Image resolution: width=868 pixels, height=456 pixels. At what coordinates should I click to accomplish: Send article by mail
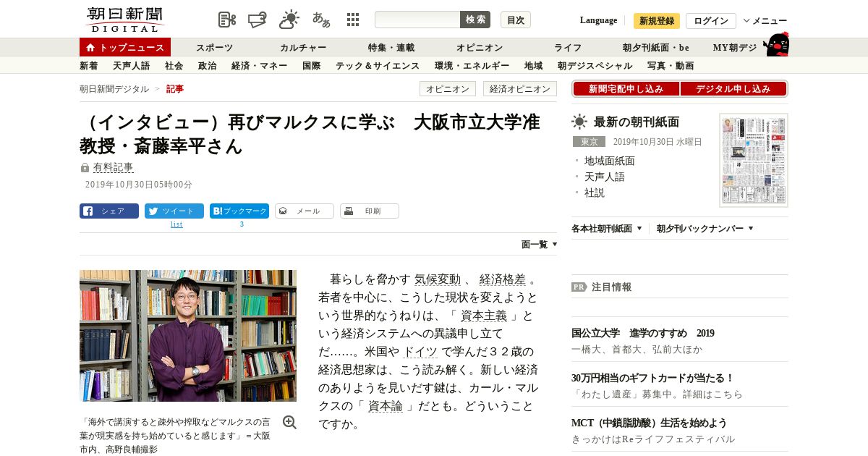point(305,211)
